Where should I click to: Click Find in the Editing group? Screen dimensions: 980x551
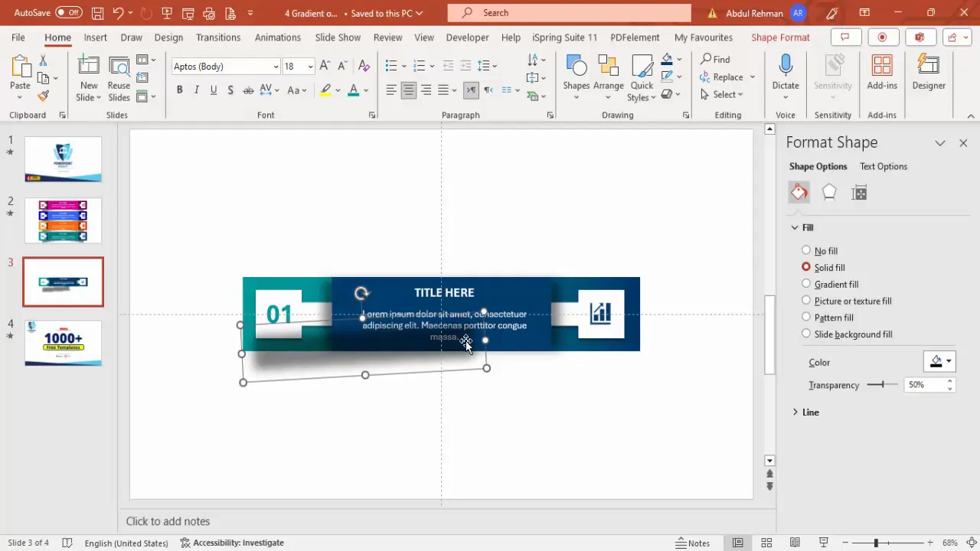pyautogui.click(x=715, y=59)
